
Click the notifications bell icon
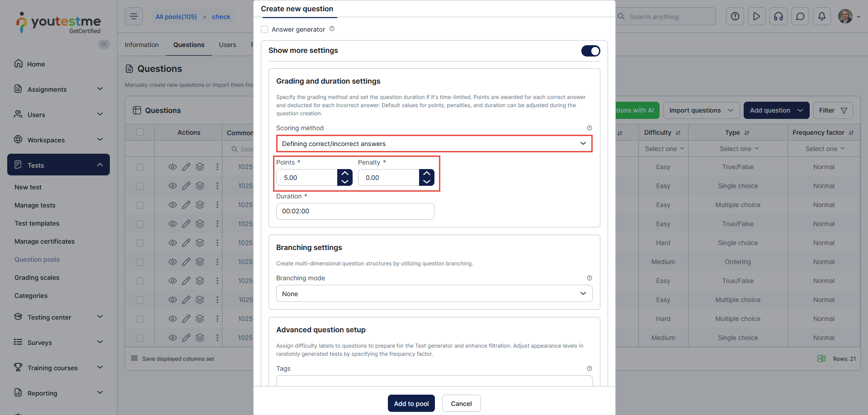click(821, 17)
